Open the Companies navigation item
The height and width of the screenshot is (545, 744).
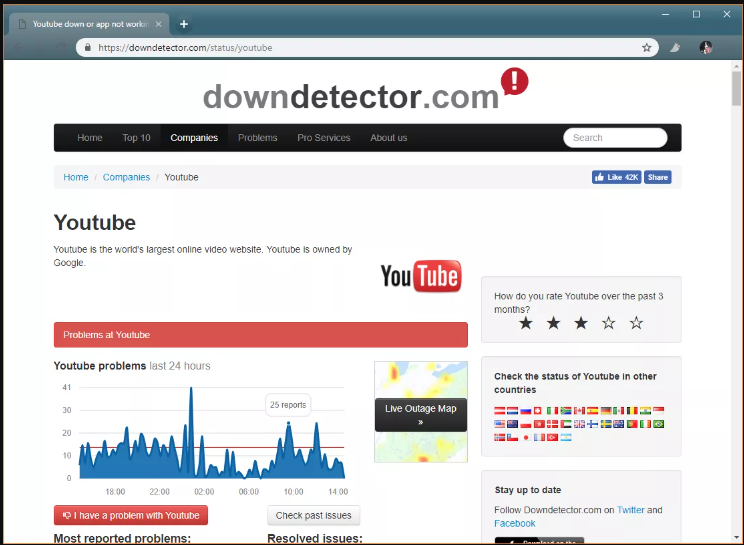pos(194,138)
